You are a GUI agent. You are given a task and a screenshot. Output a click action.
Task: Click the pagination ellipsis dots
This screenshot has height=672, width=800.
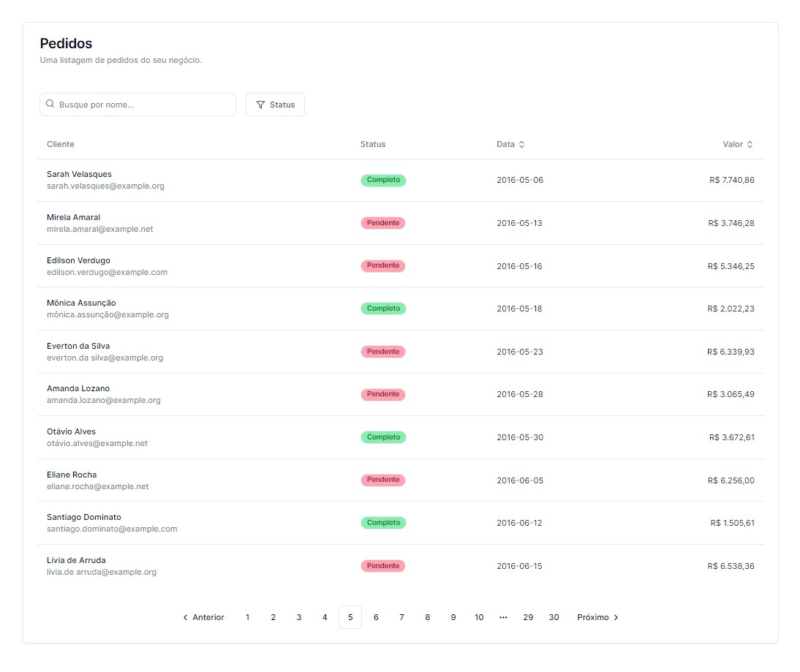pos(503,617)
